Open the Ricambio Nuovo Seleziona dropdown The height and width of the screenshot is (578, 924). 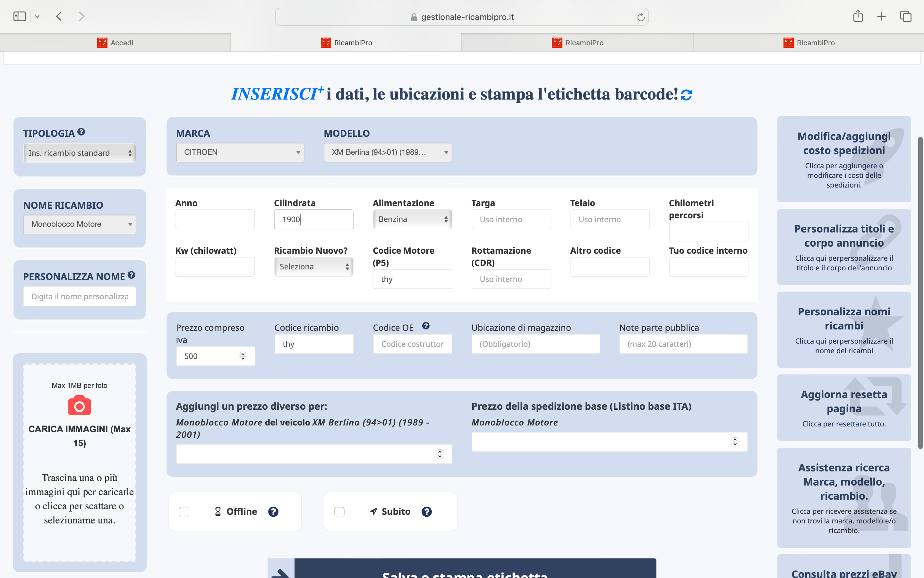[x=313, y=267]
